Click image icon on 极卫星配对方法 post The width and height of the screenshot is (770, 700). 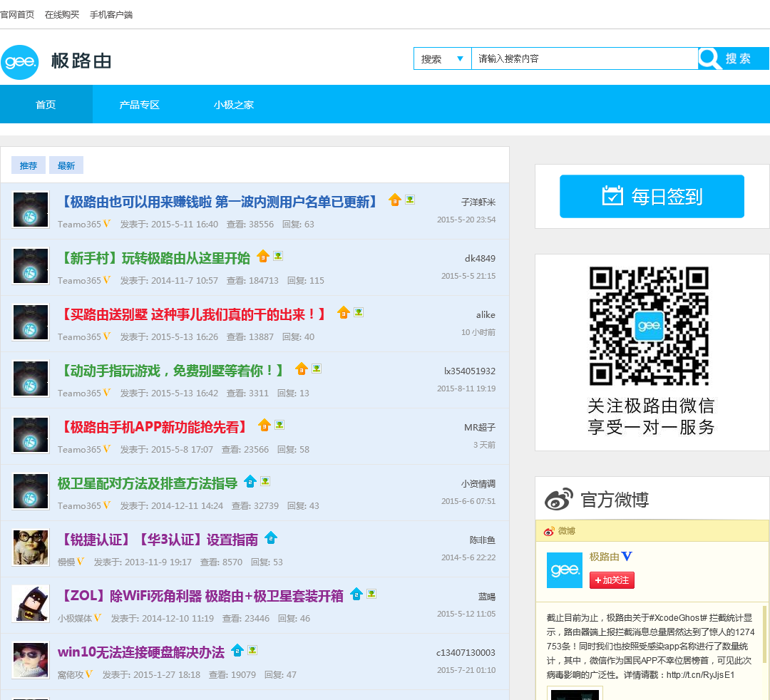[265, 481]
